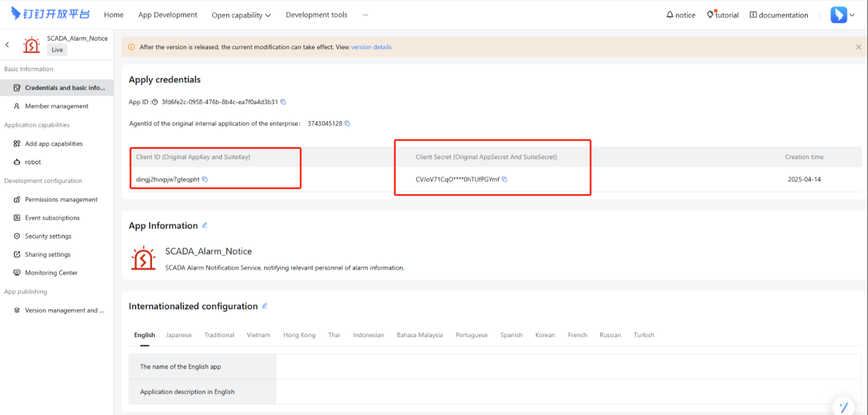Open the notice bell notifications
The image size is (868, 415).
[680, 15]
